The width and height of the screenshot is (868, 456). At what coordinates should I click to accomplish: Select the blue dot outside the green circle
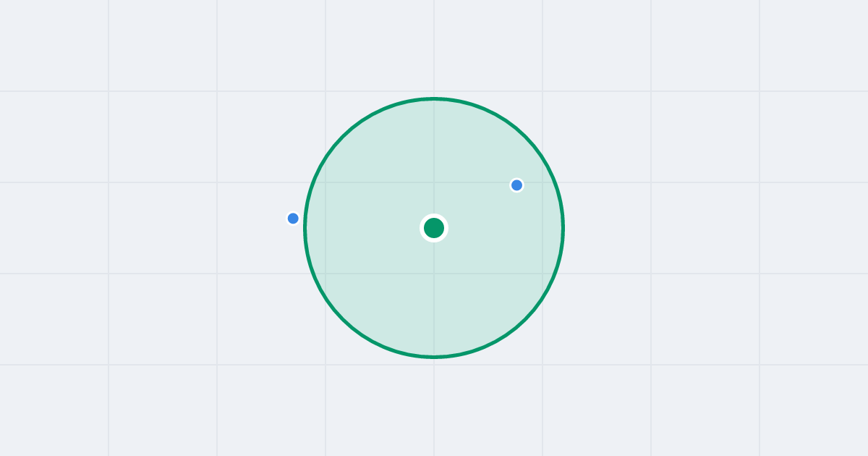point(293,219)
